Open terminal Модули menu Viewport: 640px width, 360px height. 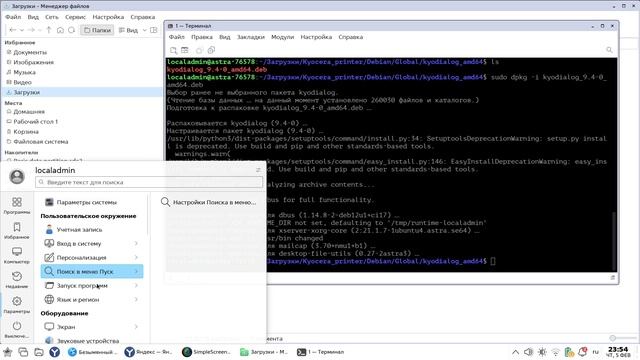(x=282, y=37)
